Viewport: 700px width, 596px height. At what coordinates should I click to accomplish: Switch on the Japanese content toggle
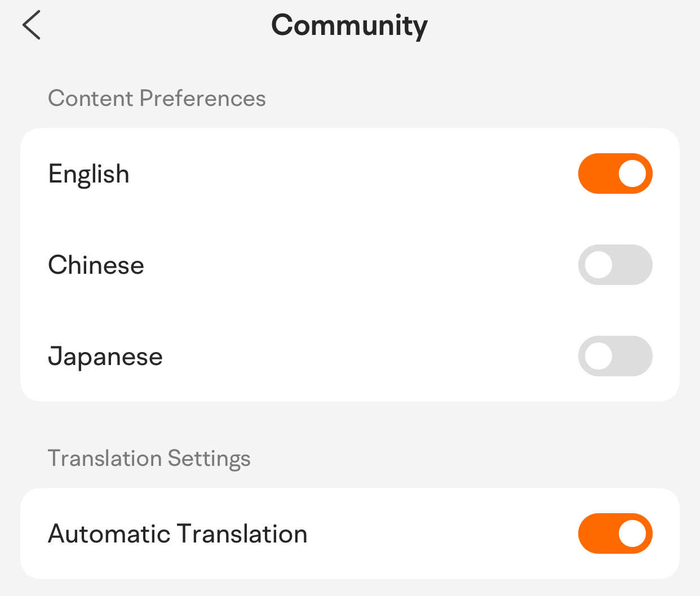point(615,356)
